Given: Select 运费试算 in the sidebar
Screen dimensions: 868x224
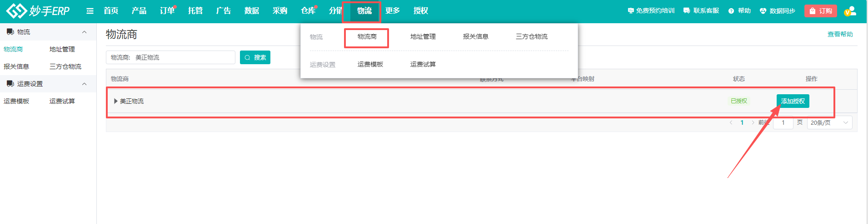Looking at the screenshot, I should (x=62, y=101).
